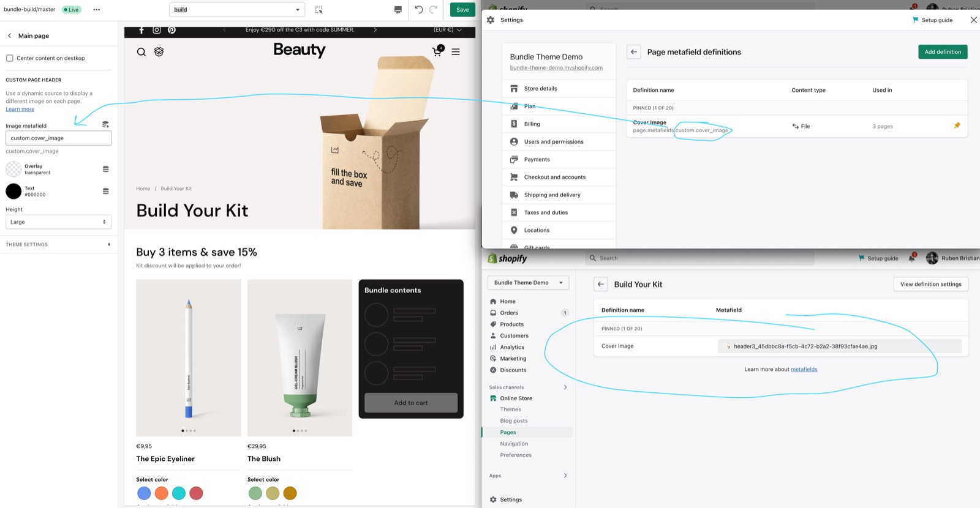Activate the element inspector selection icon
The image size is (980, 508).
(319, 10)
